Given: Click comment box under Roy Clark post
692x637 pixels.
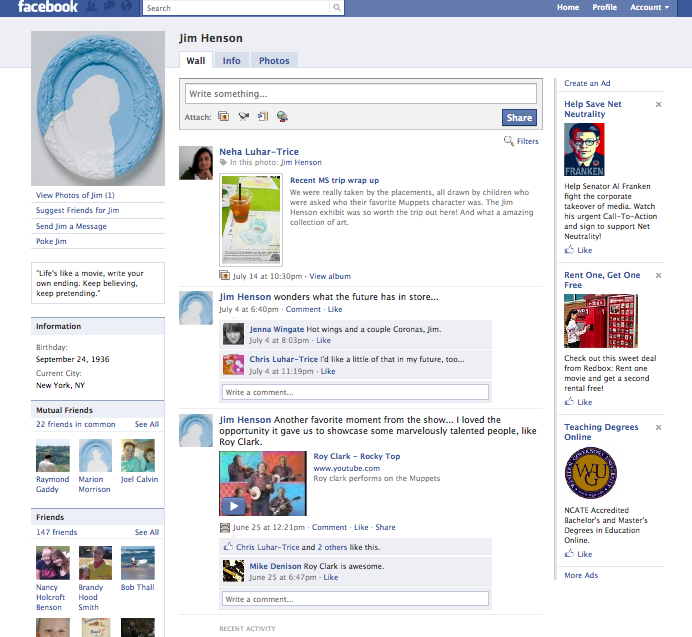Looking at the screenshot, I should click(355, 599).
